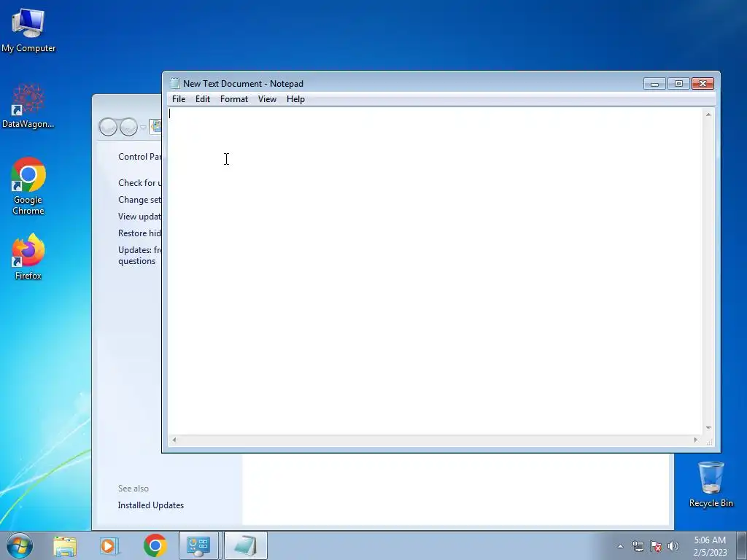Open Installed Updates link under See also
This screenshot has width=747, height=560.
[150, 505]
